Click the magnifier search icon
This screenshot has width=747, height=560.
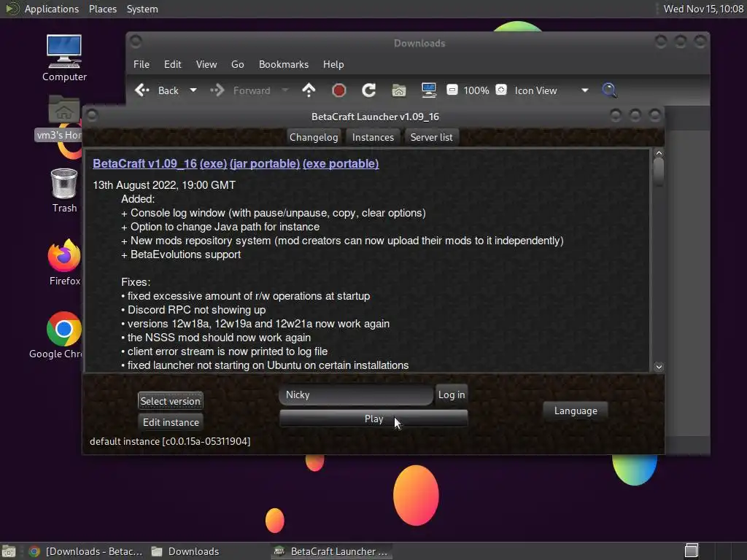(x=609, y=90)
